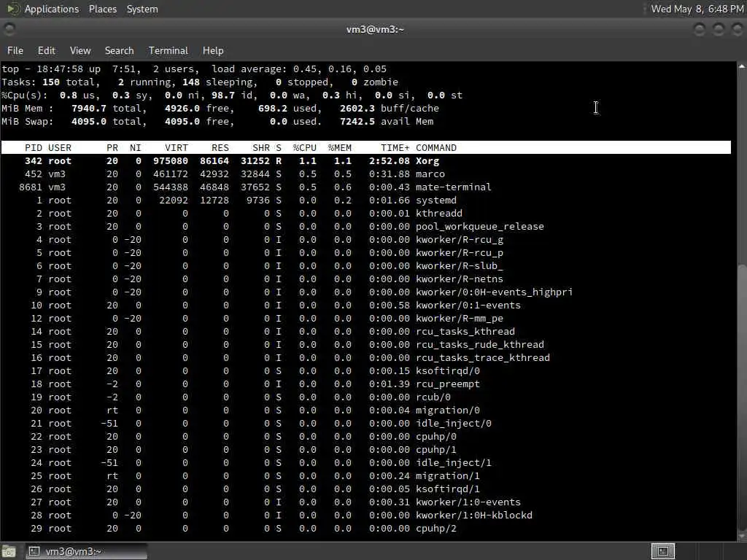Click the clock showing Wed May 8

click(x=697, y=9)
